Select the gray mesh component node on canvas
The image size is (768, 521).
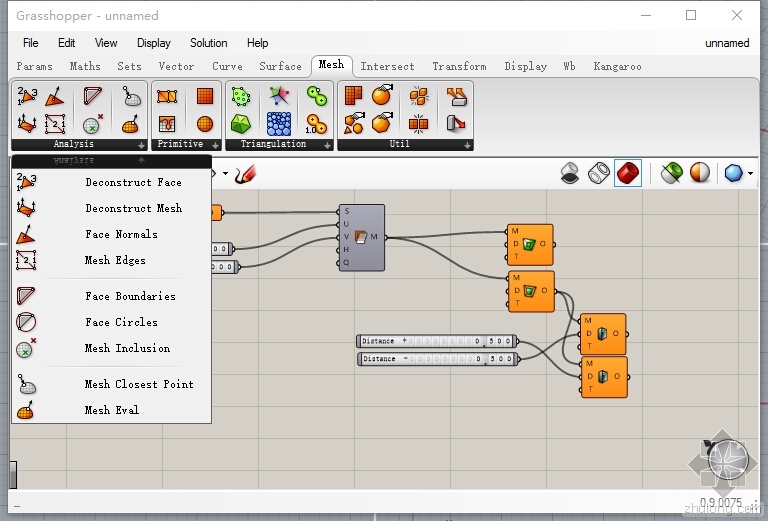coord(362,237)
